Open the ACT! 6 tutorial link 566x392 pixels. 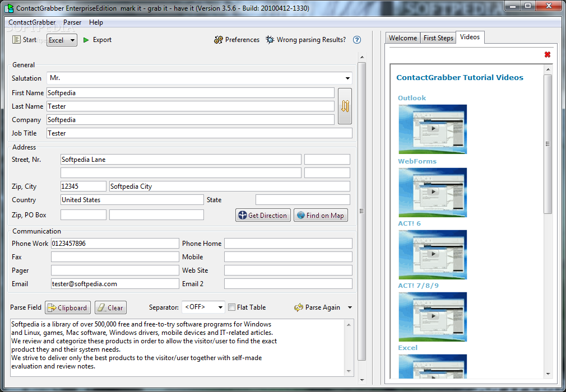[409, 223]
